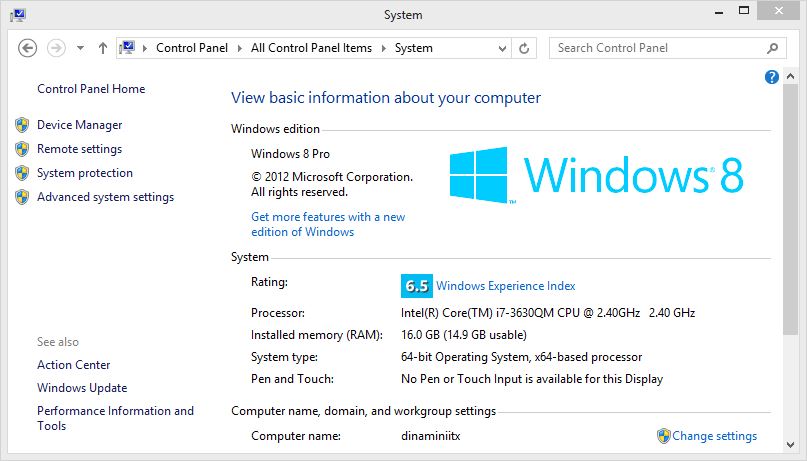The height and width of the screenshot is (461, 807).
Task: Maximize the System window
Action: 744,11
